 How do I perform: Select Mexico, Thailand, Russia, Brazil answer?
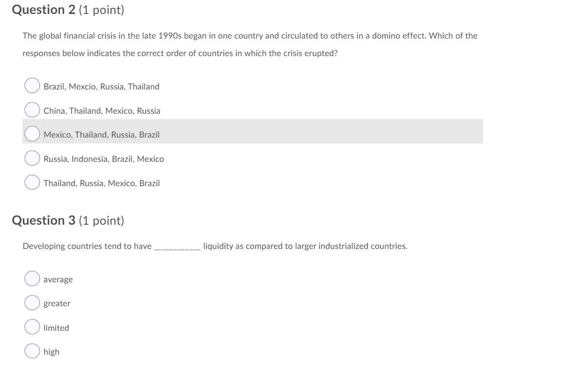pos(32,134)
